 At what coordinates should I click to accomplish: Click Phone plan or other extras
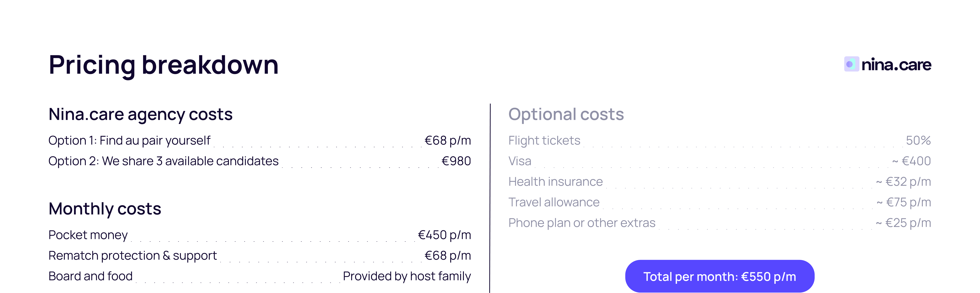[582, 223]
